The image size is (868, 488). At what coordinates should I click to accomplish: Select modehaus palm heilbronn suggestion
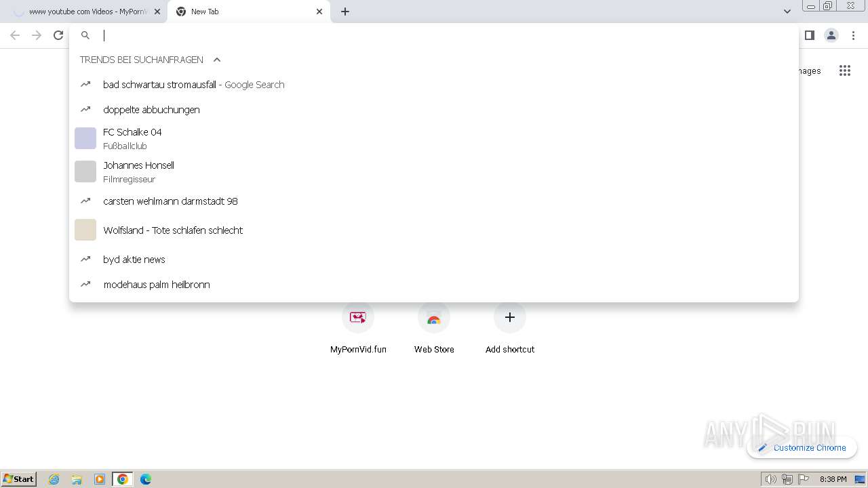[434, 285]
